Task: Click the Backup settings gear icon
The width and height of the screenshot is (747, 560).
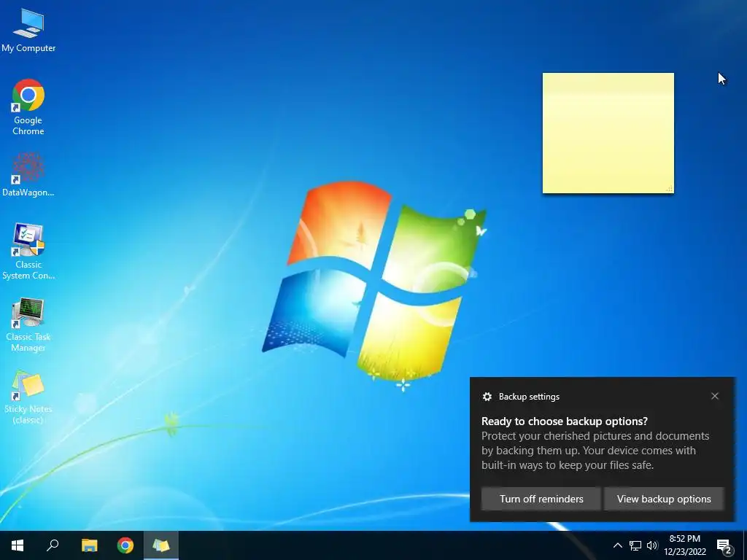Action: 487,397
